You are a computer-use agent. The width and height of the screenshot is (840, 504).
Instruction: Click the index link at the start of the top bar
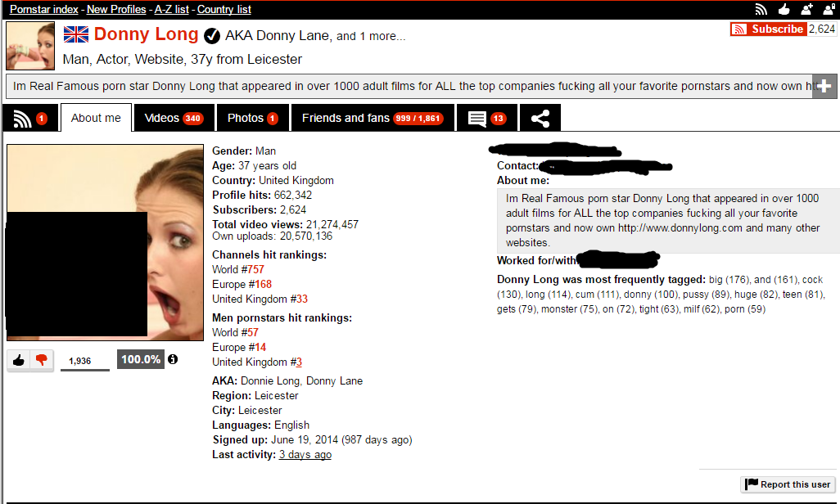point(44,9)
